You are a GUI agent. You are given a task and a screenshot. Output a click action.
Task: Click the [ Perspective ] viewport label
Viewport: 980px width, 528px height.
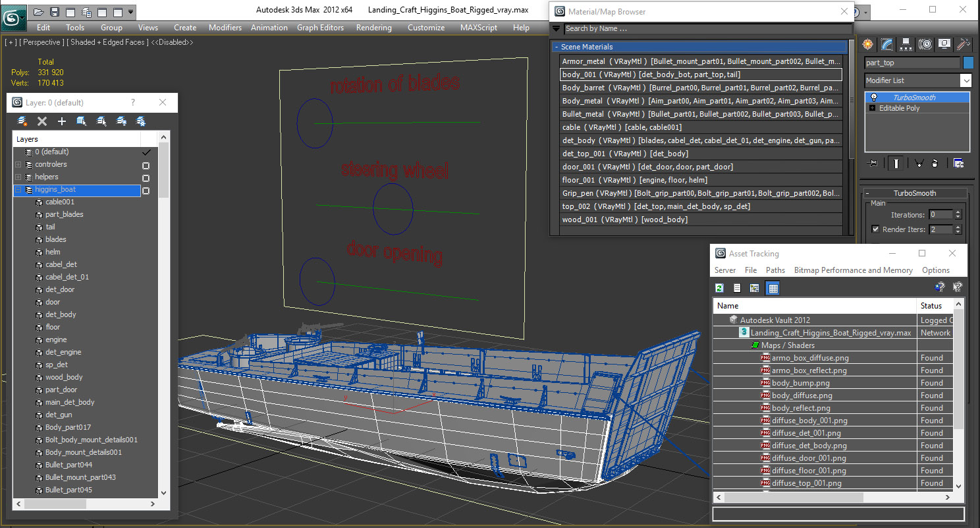click(43, 42)
